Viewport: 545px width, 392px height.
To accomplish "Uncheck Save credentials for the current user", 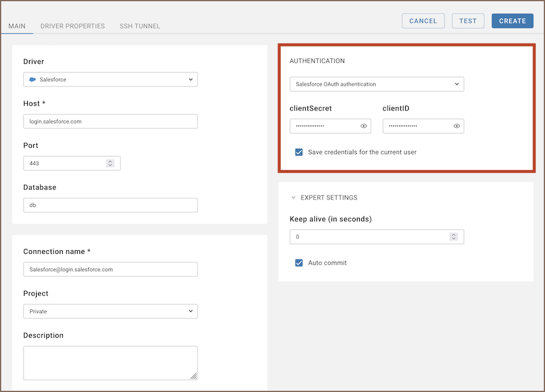I will (x=299, y=152).
